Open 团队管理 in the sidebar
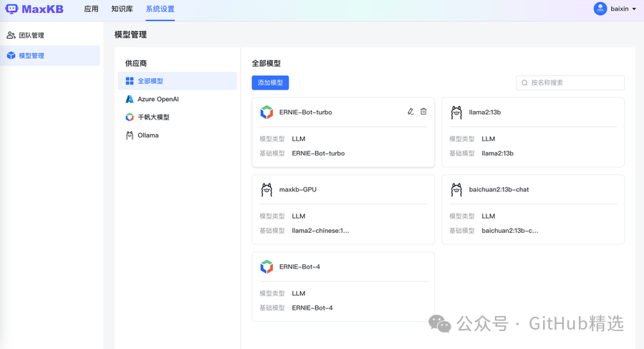644x349 pixels. click(49, 35)
